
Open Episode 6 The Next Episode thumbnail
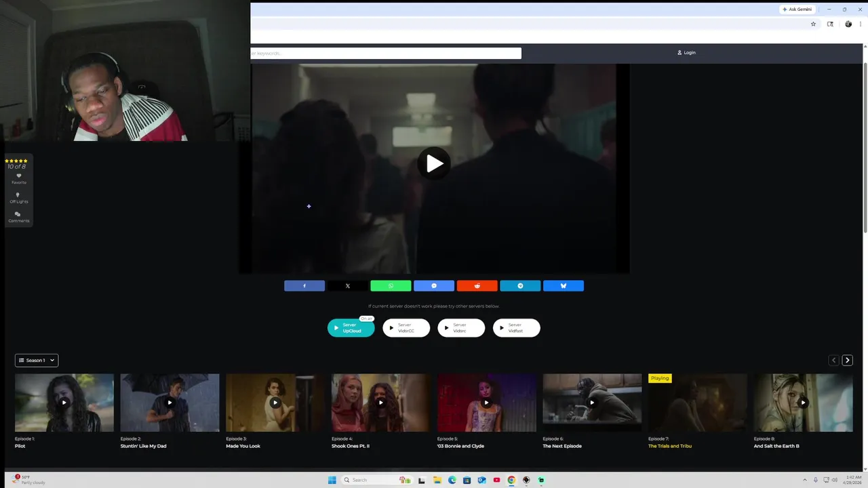[x=592, y=403]
